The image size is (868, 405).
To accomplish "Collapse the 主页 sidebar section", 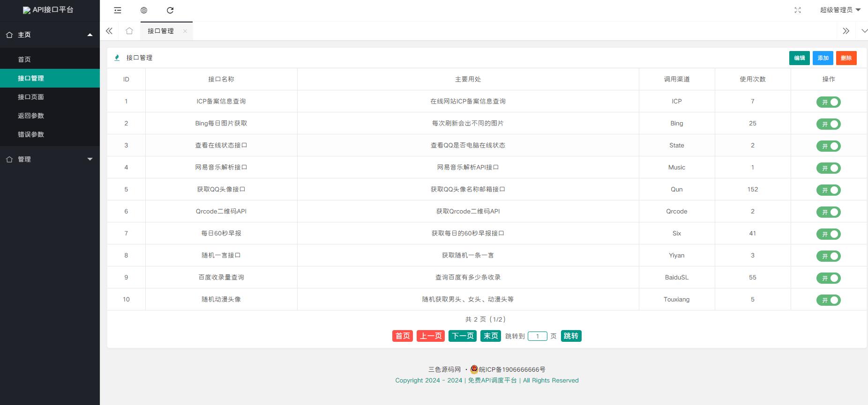I will click(50, 35).
